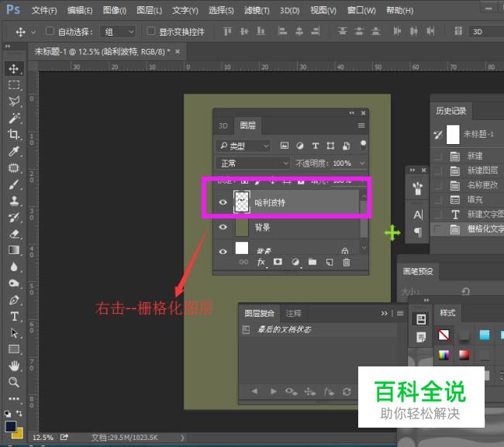Apply the no-style red slash swatch
Viewport: 504px width, 447px height.
click(x=444, y=335)
